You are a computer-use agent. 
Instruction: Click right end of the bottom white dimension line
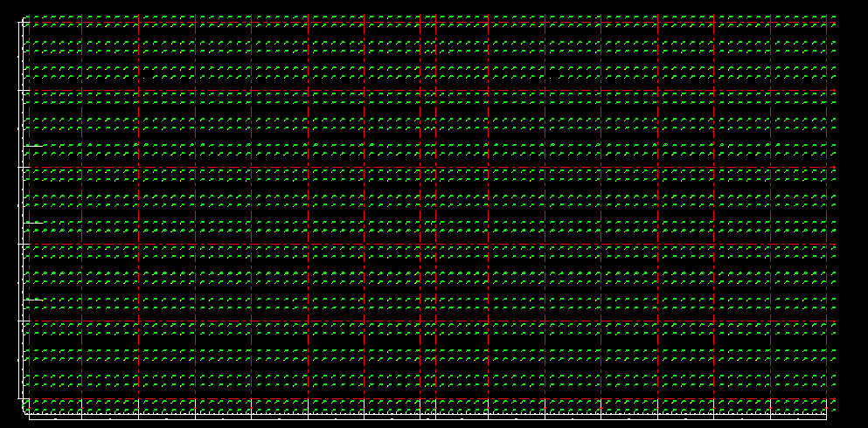click(x=826, y=418)
